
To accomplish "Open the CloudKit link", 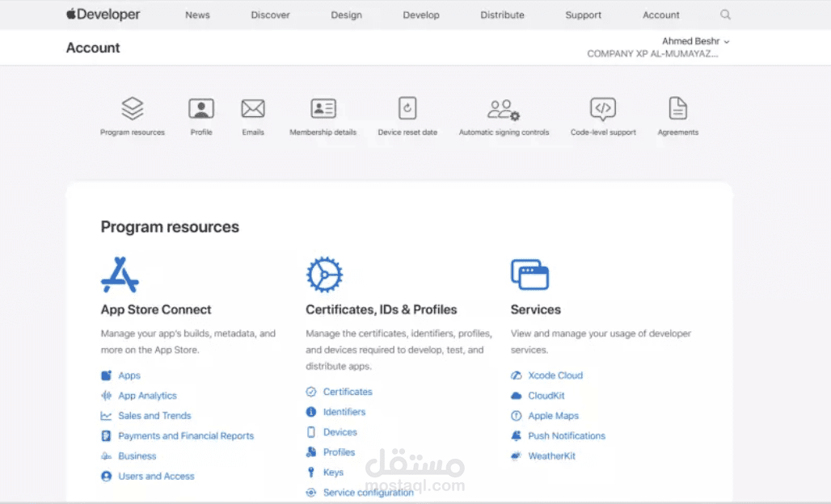I will pyautogui.click(x=546, y=396).
